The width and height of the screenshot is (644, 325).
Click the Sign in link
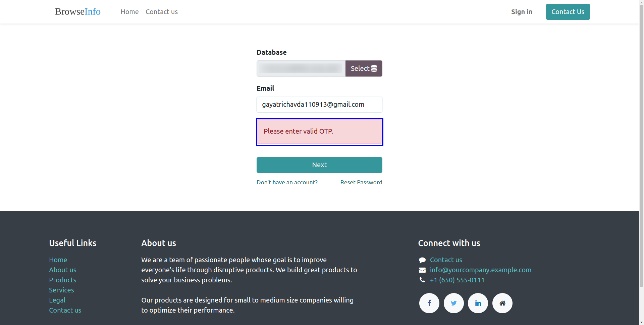(x=522, y=12)
